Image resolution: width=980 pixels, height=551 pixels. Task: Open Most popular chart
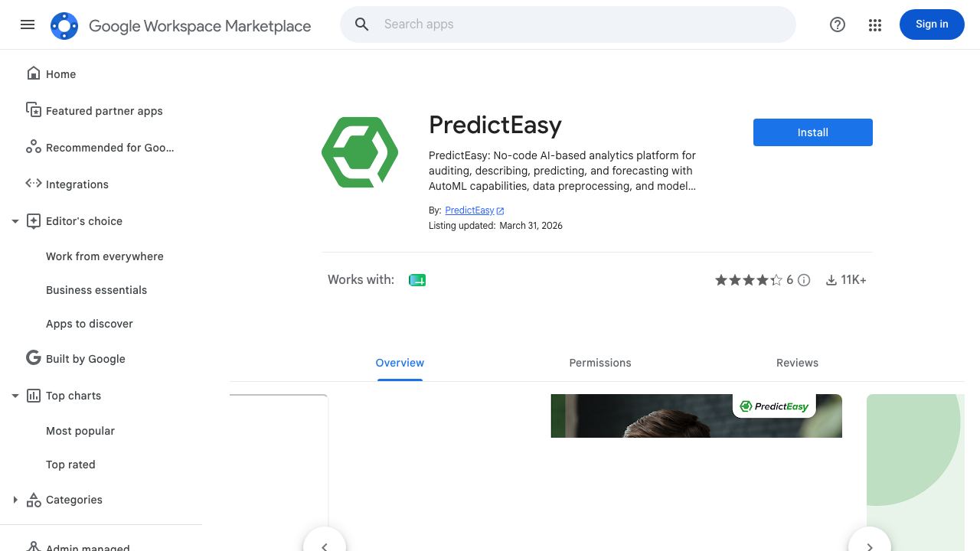(80, 431)
